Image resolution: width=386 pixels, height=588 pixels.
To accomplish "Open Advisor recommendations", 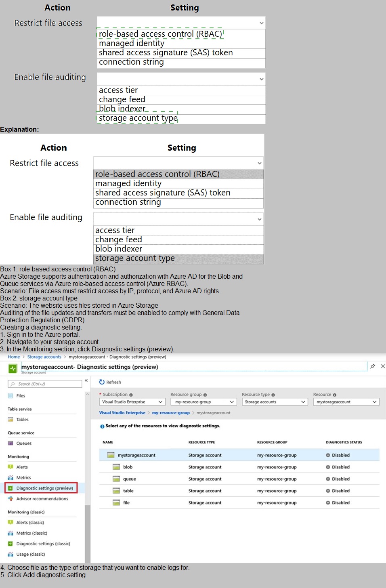I will pyautogui.click(x=42, y=499).
